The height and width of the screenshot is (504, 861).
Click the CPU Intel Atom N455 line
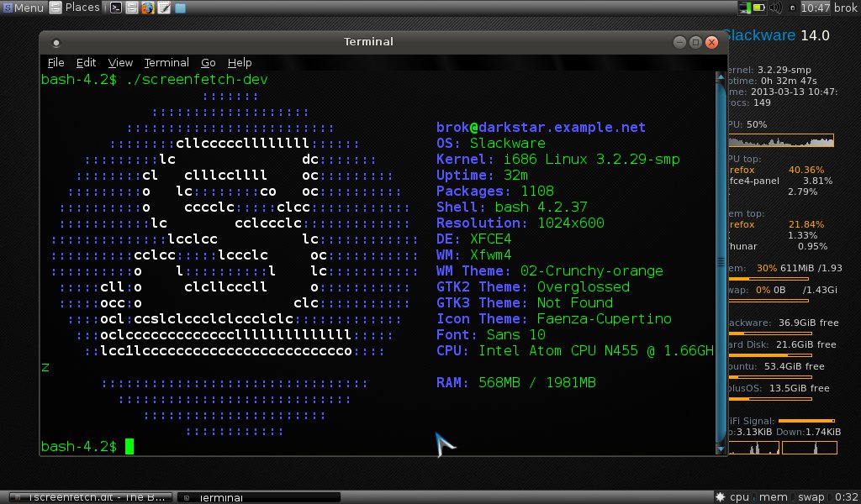pos(575,350)
